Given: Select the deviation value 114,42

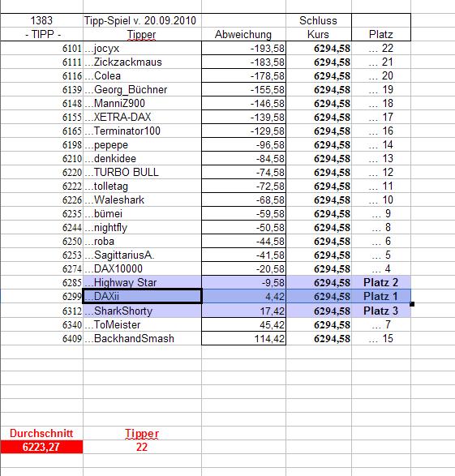Looking at the screenshot, I should [x=244, y=338].
